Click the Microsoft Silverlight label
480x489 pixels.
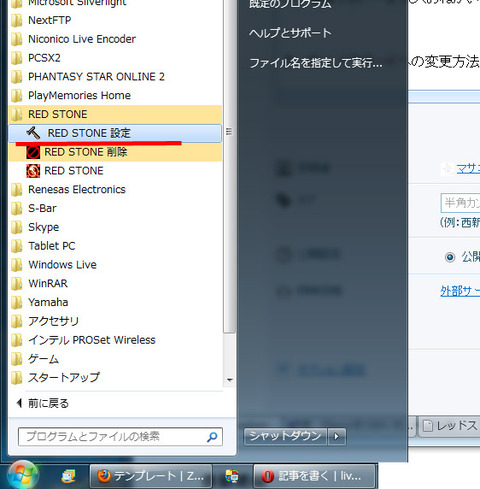[77, 3]
